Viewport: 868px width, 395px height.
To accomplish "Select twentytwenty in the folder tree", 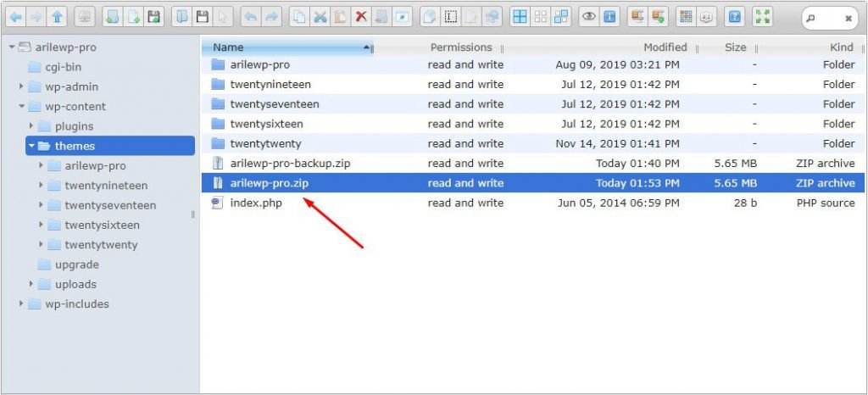I will 101,244.
